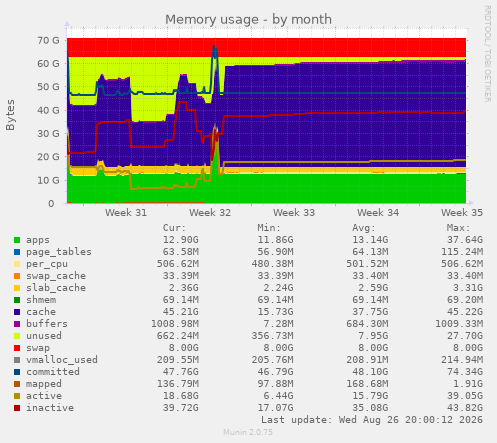Click the 'Min:' column header

(x=269, y=228)
